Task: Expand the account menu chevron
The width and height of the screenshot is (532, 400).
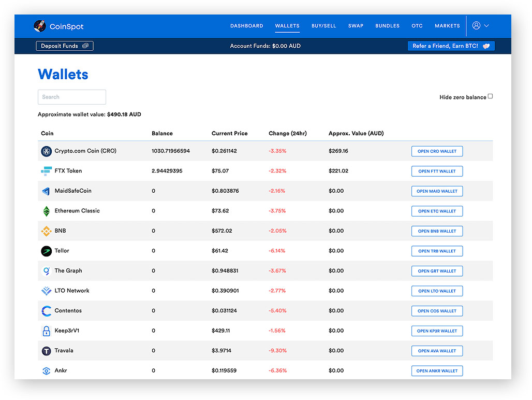Action: pos(486,26)
